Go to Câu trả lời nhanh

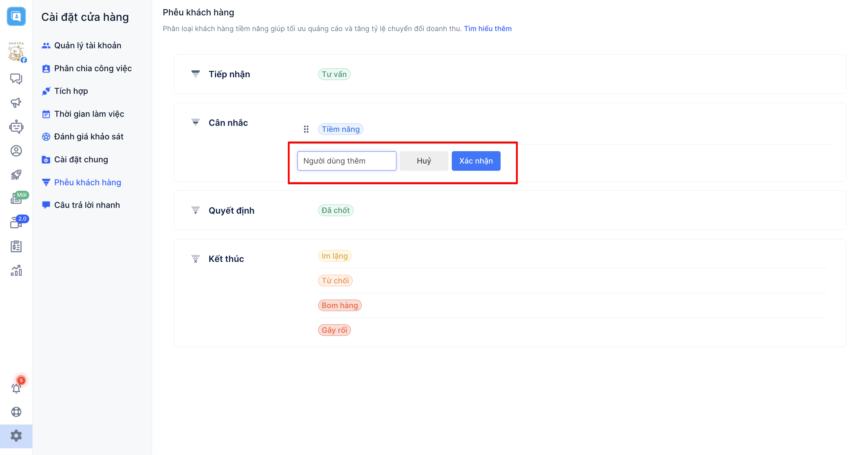point(86,205)
